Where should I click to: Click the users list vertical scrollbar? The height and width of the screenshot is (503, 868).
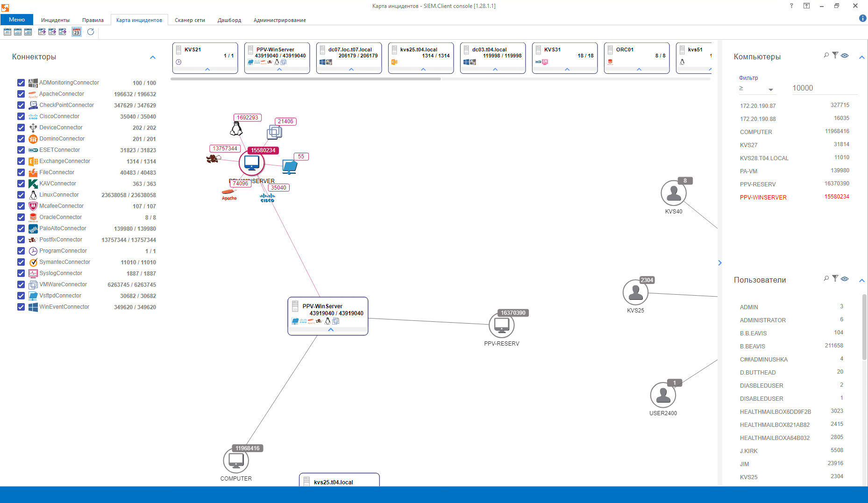(864, 327)
